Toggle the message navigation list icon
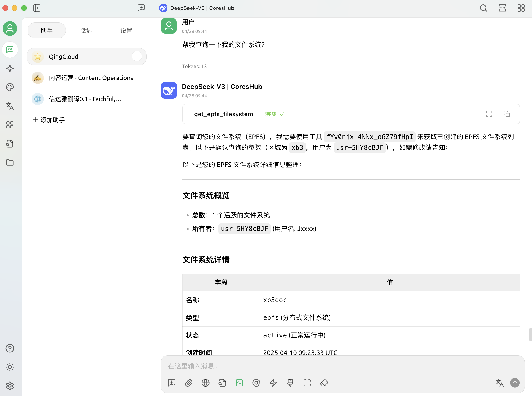 pos(502,8)
